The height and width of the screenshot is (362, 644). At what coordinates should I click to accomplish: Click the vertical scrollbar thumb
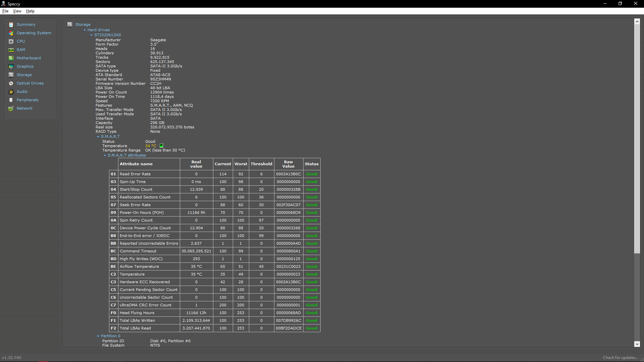coord(637,139)
